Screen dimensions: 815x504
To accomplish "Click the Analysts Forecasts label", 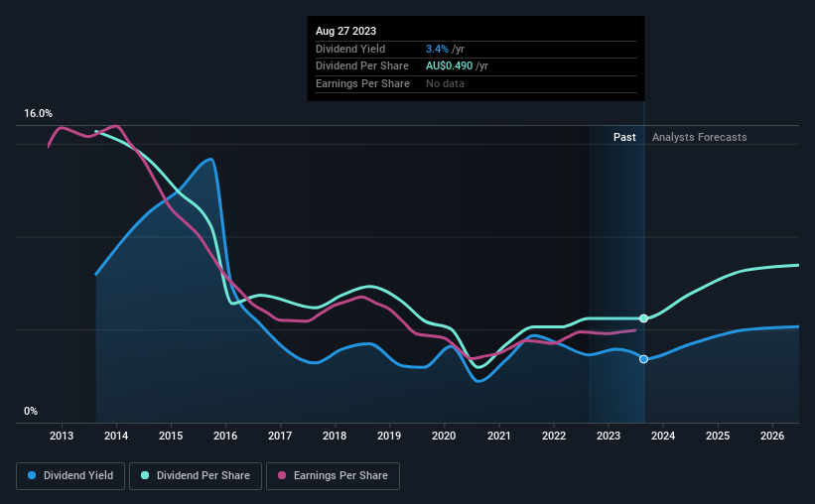I will [699, 137].
